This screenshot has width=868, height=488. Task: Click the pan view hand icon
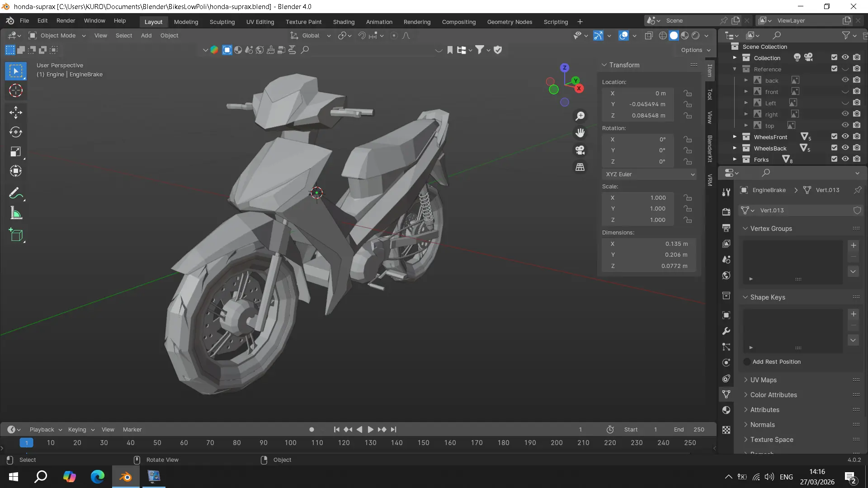[x=580, y=133]
